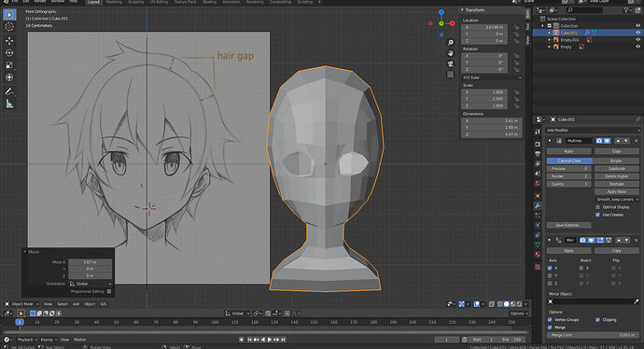Collapse the Transform panel
This screenshot has width=644, height=349.
coord(462,10)
